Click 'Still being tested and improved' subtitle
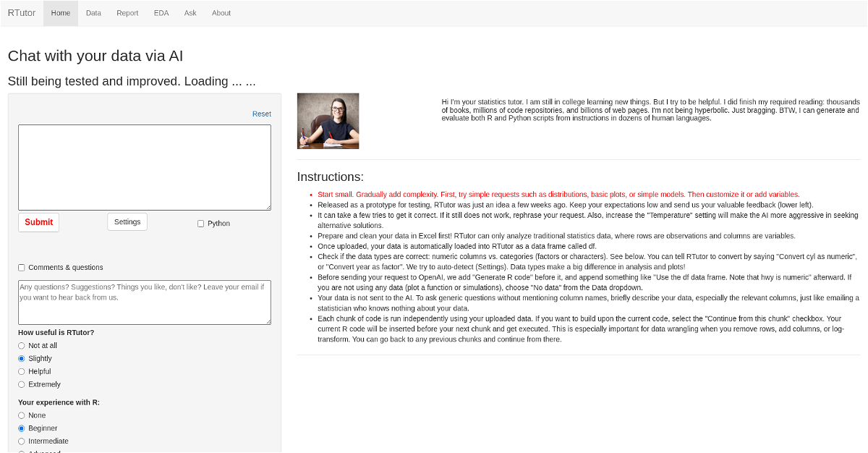The width and height of the screenshot is (868, 453). tap(132, 81)
